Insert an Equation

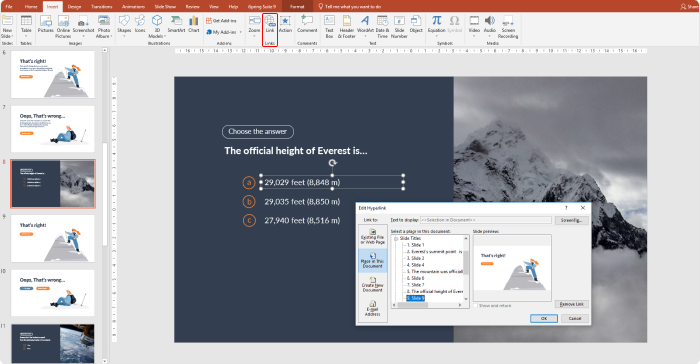(x=436, y=25)
